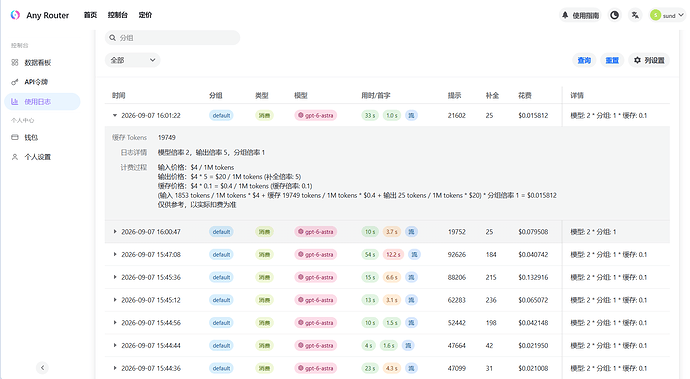Image resolution: width=690 pixels, height=379 pixels.
Task: Click the 3.1 s first-token badge
Action: [x=391, y=300]
